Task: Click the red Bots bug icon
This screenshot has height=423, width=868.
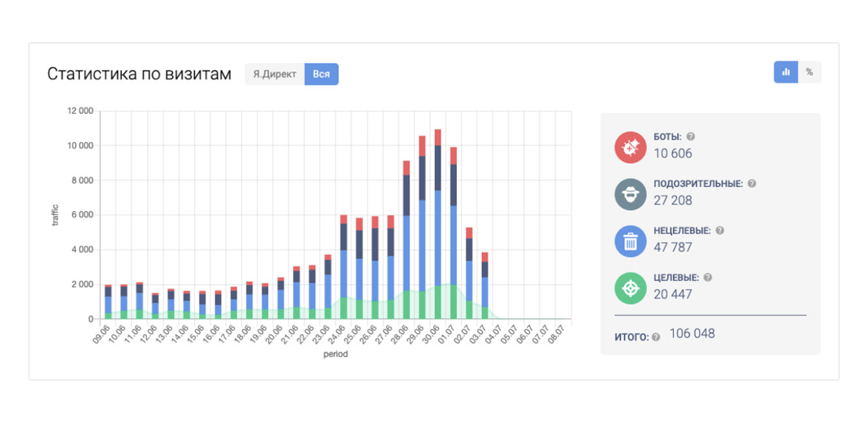Action: (x=630, y=147)
